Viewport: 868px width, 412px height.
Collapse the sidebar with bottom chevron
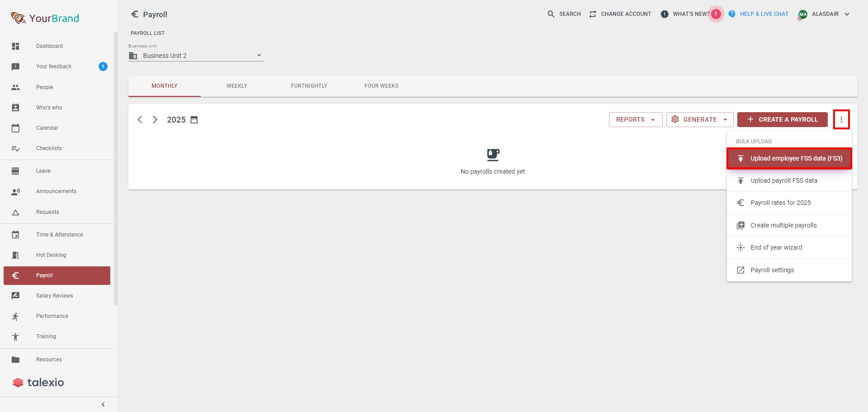(103, 404)
